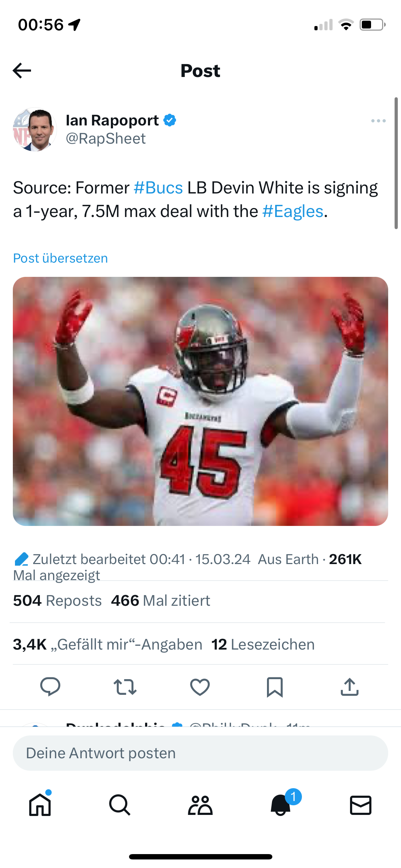Open the edit history pencil icon

coord(21,559)
